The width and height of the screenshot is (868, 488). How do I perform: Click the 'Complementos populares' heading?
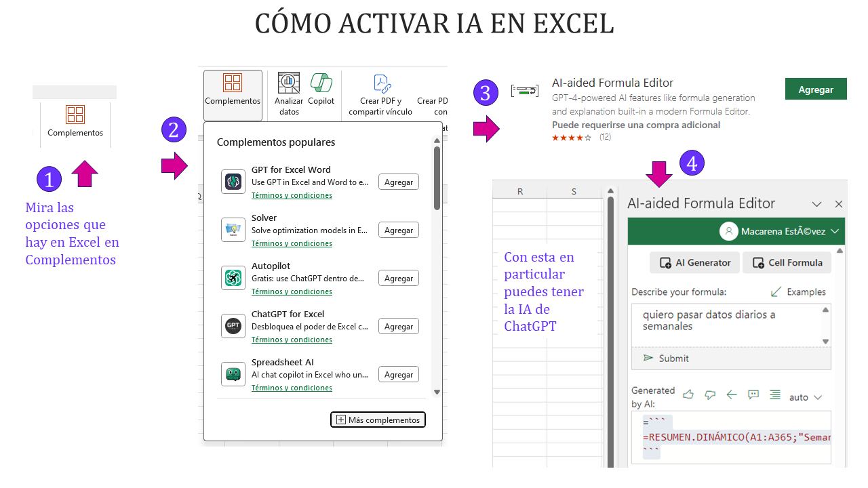pyautogui.click(x=276, y=142)
